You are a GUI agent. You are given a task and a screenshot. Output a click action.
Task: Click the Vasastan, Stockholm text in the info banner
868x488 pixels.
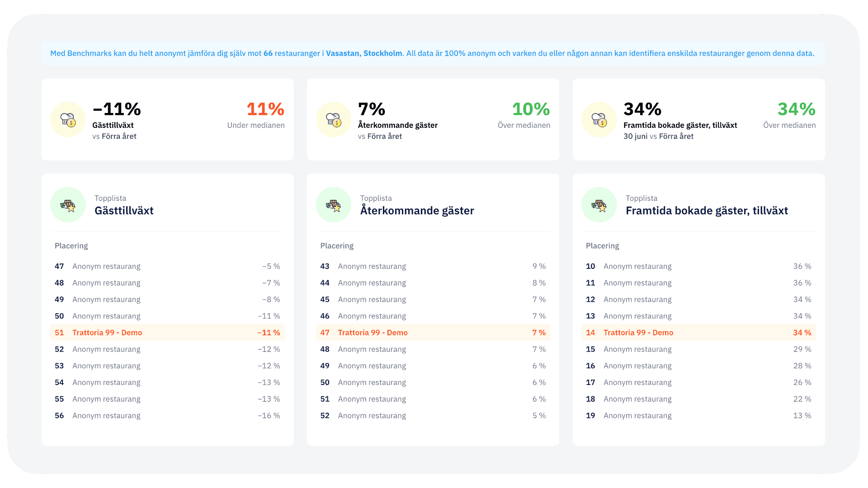coord(364,53)
